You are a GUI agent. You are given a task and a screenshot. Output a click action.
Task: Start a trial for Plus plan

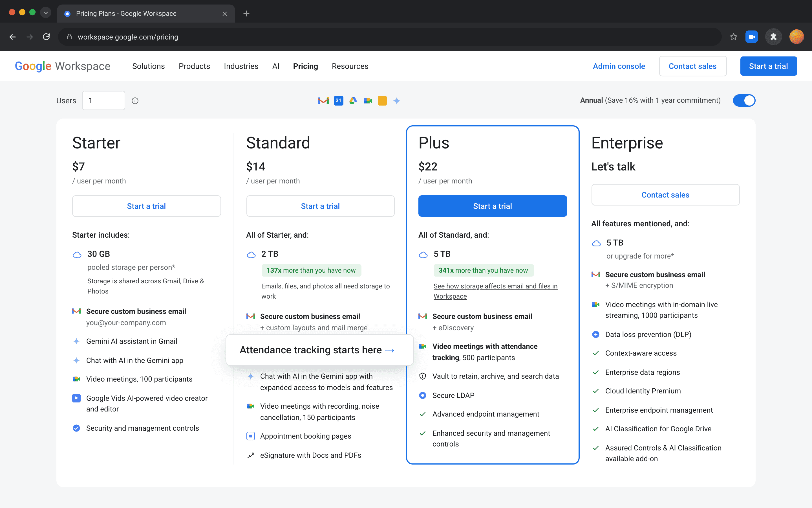493,206
